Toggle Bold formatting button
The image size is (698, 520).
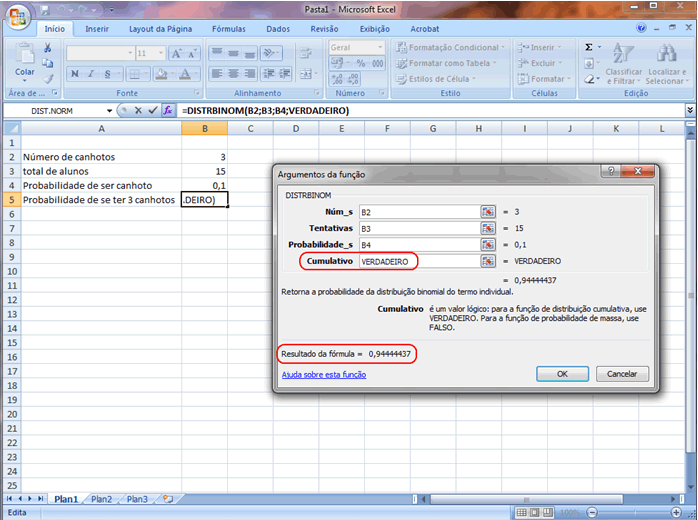[x=75, y=74]
